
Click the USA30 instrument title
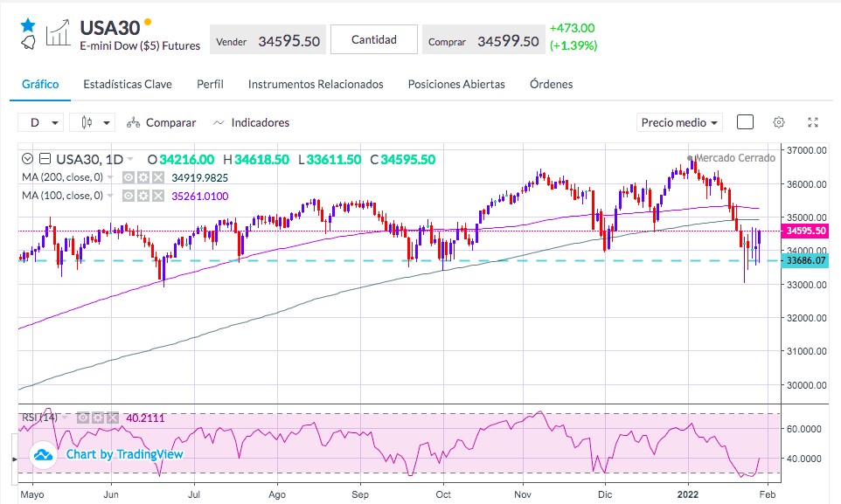coord(110,28)
